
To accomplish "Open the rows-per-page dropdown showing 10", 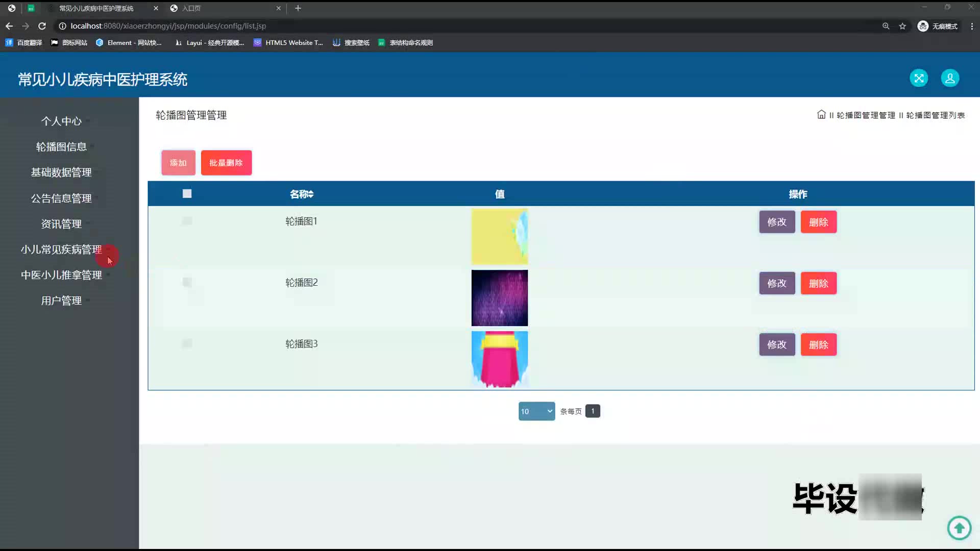I will coord(536,411).
